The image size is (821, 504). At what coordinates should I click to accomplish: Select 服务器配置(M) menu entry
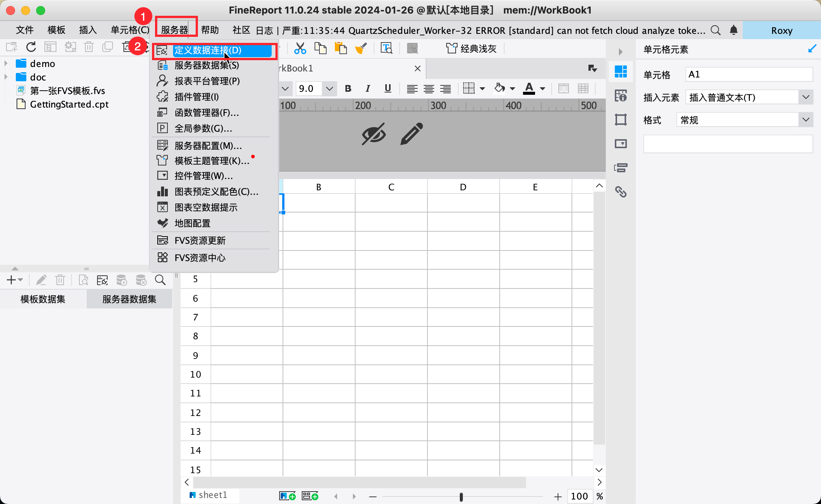208,146
